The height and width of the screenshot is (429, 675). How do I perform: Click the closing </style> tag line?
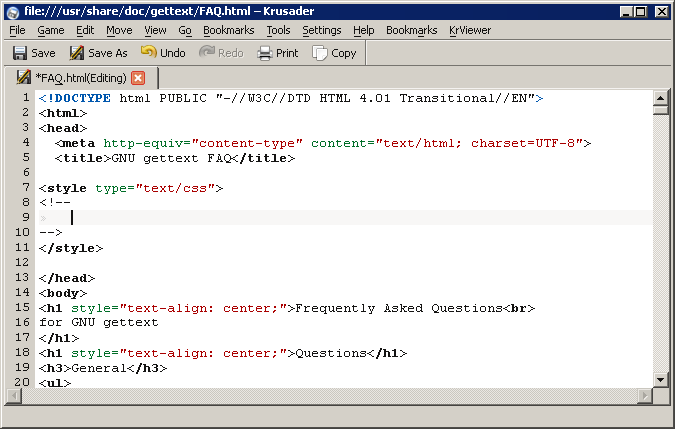click(71, 248)
